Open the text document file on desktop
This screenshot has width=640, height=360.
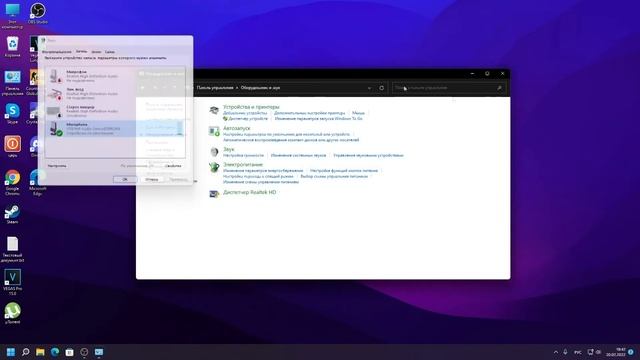pos(12,249)
